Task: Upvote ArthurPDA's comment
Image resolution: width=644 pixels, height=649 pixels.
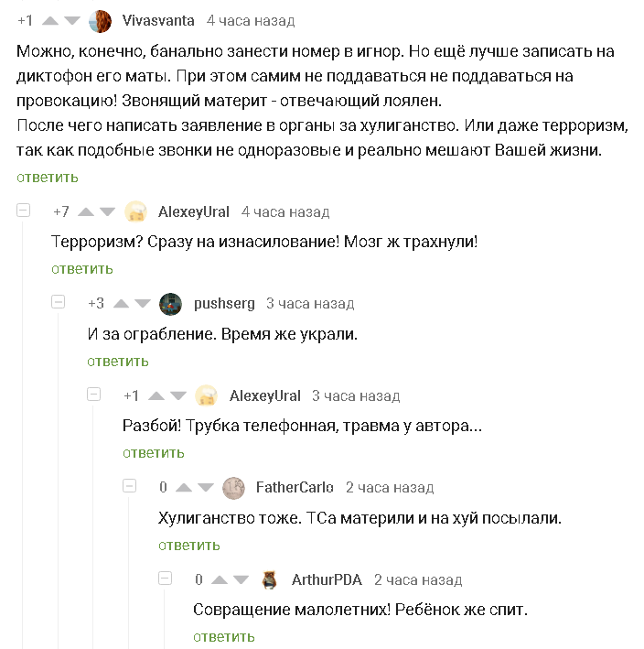Action: click(220, 579)
